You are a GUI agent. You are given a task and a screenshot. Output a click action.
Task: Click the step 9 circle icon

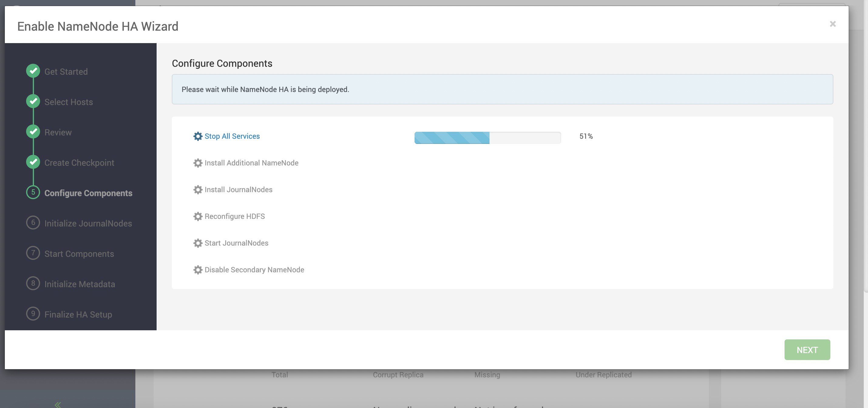pos(33,313)
